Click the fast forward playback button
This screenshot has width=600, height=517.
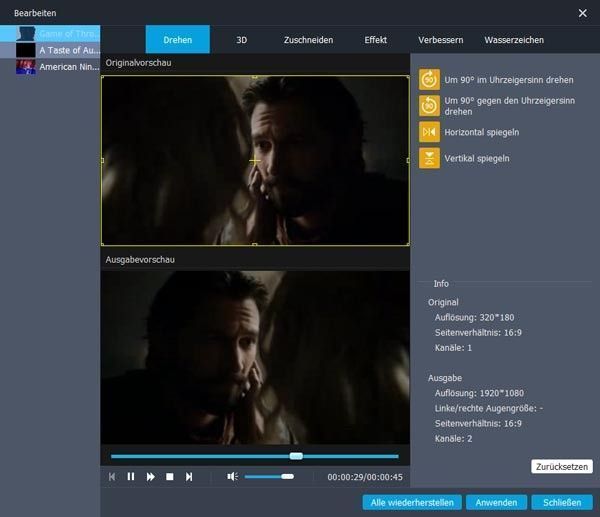pos(150,476)
